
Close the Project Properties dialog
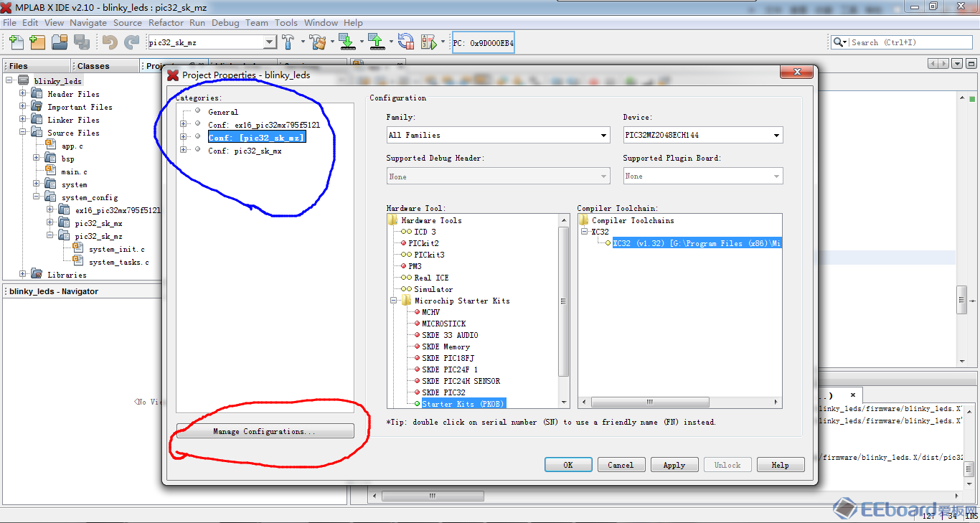[x=796, y=72]
